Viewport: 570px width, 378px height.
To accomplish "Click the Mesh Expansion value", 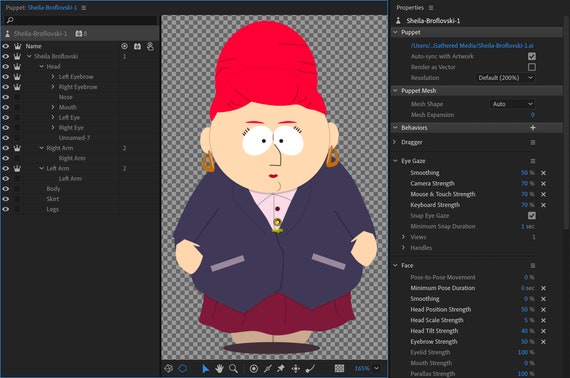I will click(x=532, y=115).
